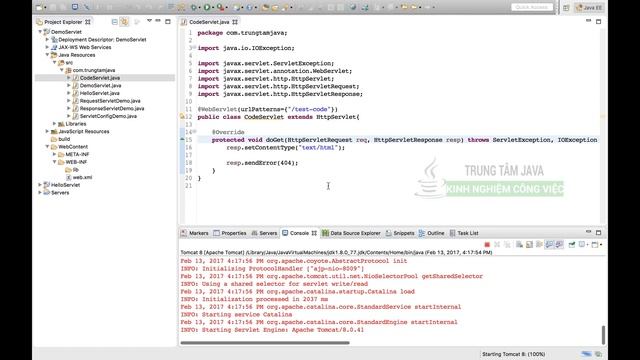Viewport: 640px width, 360px height.
Task: Toggle code folding at line 14
Action: point(194,132)
